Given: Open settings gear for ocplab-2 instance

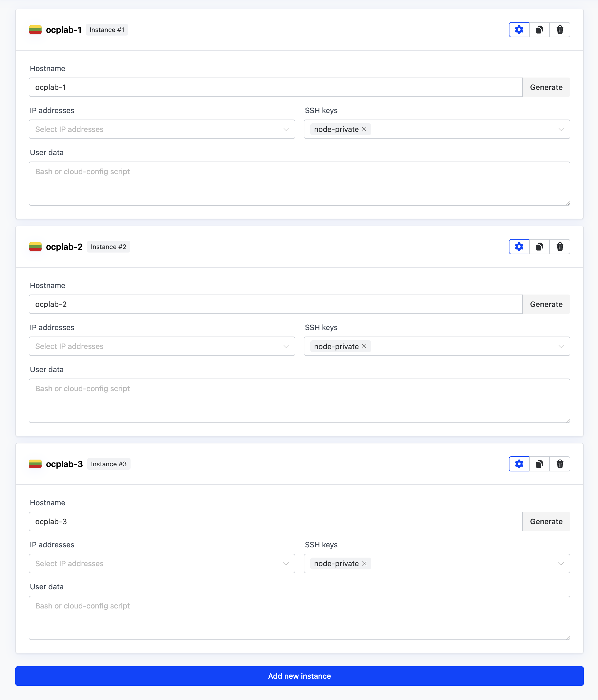Looking at the screenshot, I should pyautogui.click(x=519, y=247).
